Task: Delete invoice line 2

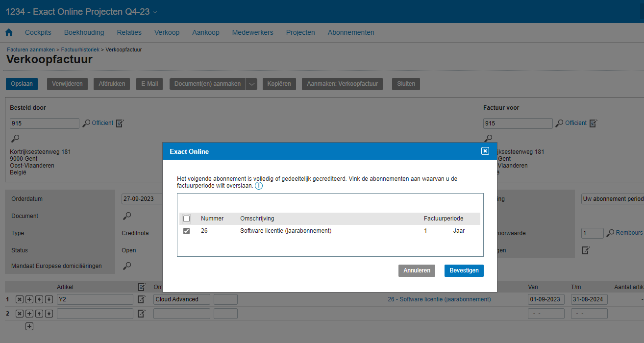Action: click(20, 314)
